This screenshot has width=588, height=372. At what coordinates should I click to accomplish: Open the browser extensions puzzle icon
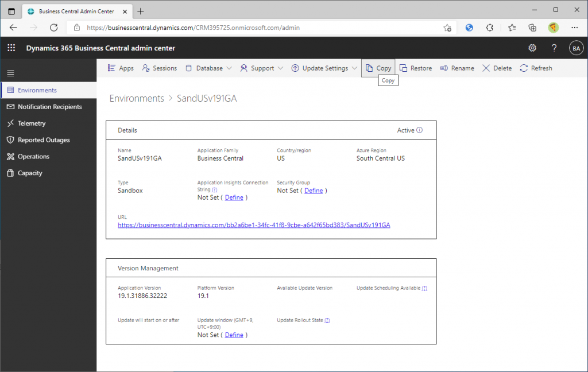pyautogui.click(x=490, y=28)
